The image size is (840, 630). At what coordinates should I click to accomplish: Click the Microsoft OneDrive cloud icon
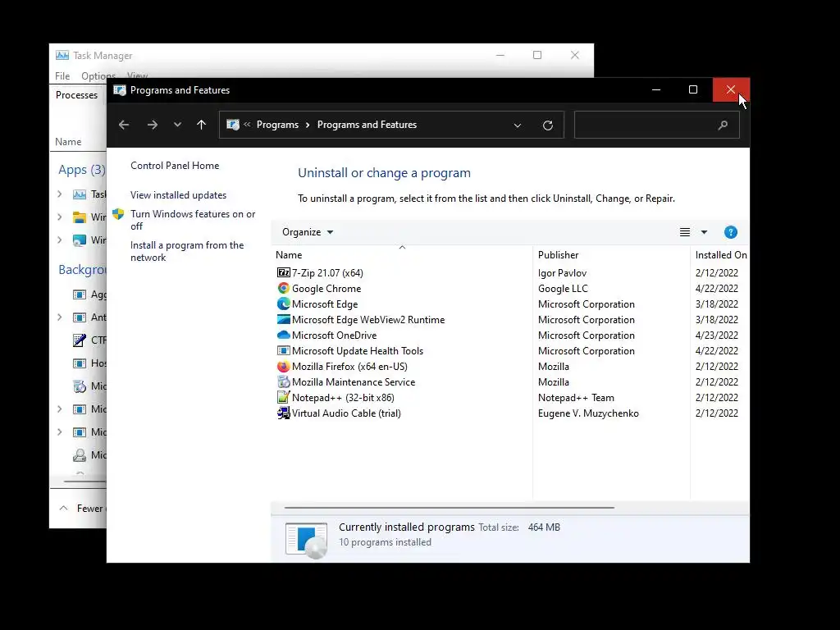tap(283, 335)
